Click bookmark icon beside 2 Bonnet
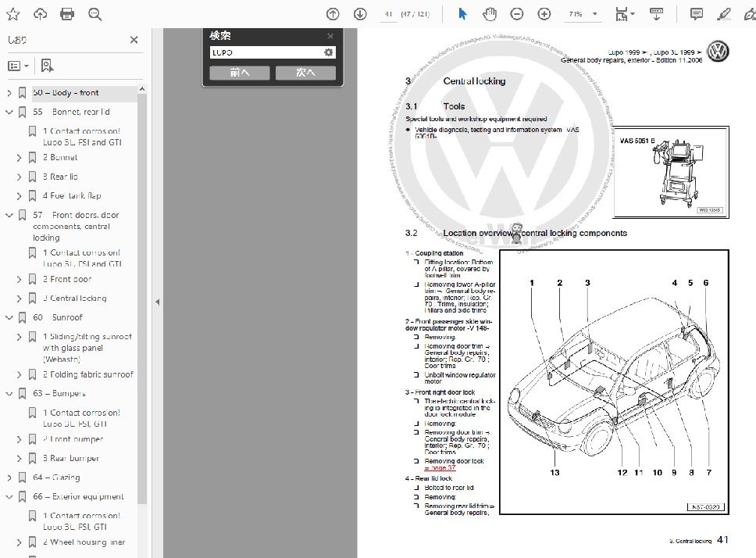Screen dimensions: 756x558 pyautogui.click(x=32, y=158)
